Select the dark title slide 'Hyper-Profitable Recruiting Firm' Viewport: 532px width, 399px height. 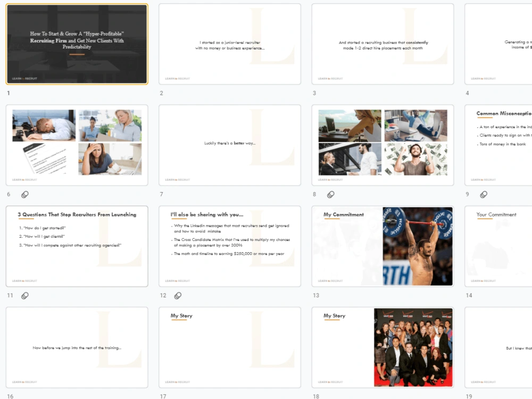pos(77,44)
